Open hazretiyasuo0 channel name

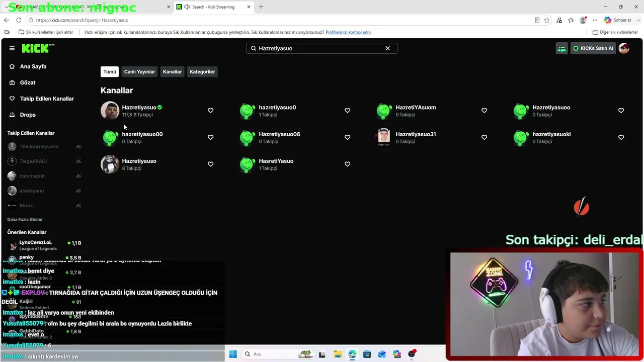(277, 108)
